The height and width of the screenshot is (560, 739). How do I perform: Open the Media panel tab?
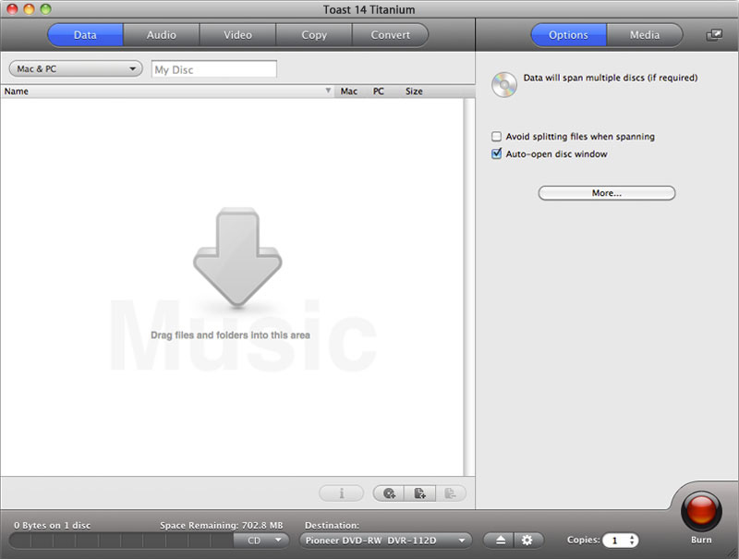[645, 35]
